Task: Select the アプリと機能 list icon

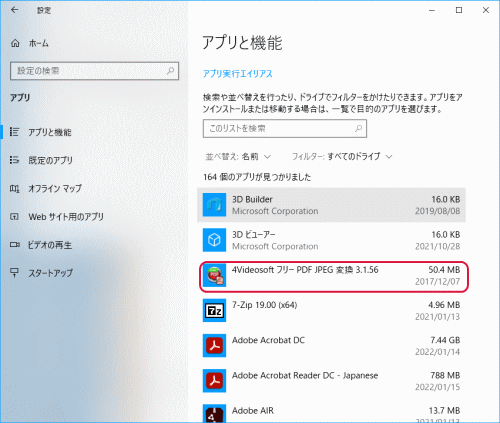Action: pyautogui.click(x=14, y=132)
